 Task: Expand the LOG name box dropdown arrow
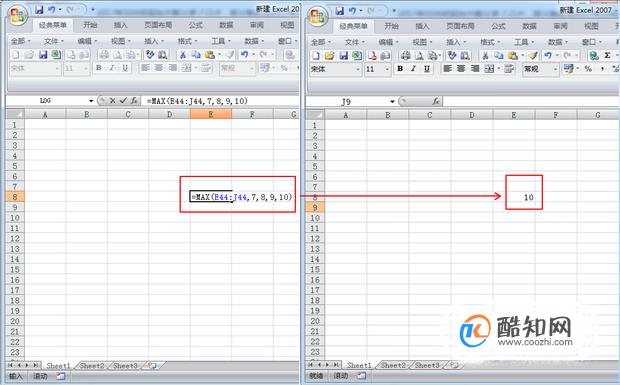click(91, 101)
